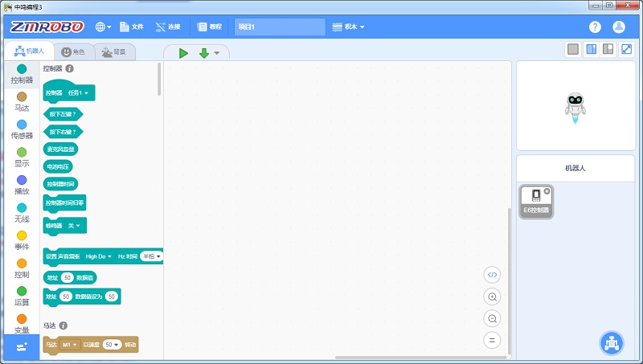Toggle the code view icon
Image resolution: width=643 pixels, height=364 pixels.
492,275
